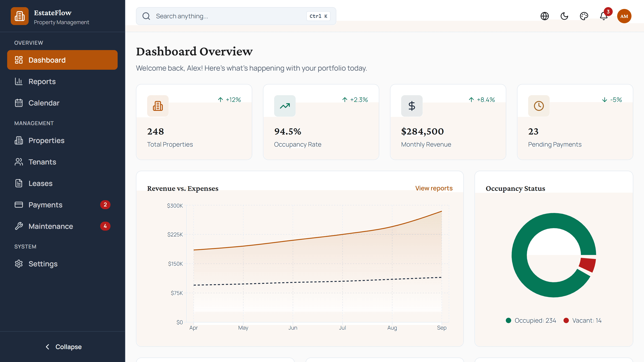Image resolution: width=644 pixels, height=362 pixels.
Task: Click the Total Properties building icon
Action: click(x=158, y=106)
